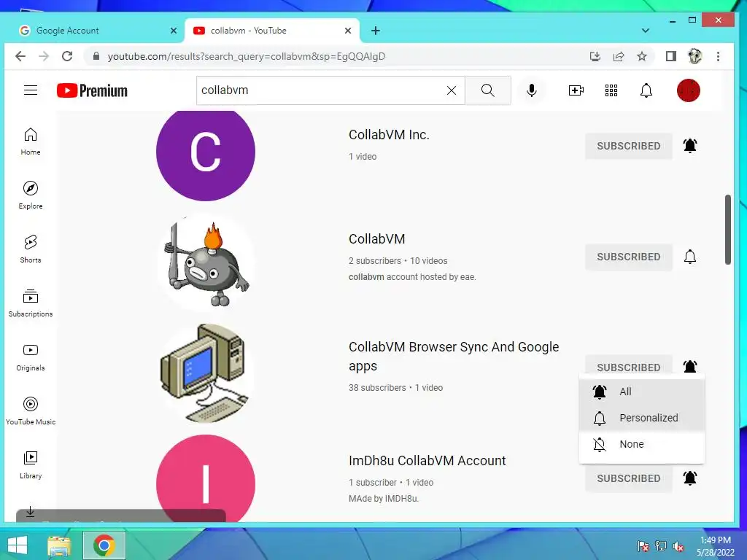Screen dimensions: 747x560
Task: Click the Chrome address bar URL
Action: pyautogui.click(x=247, y=56)
